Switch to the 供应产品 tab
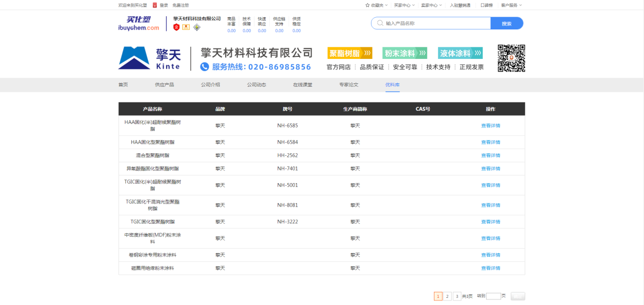Viewport: 644px width, 305px height. pyautogui.click(x=164, y=85)
